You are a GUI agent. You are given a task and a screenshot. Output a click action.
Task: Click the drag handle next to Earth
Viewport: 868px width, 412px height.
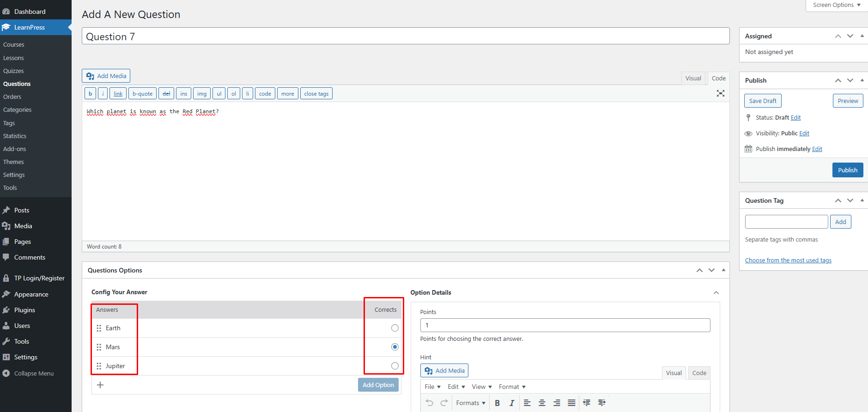[99, 328]
